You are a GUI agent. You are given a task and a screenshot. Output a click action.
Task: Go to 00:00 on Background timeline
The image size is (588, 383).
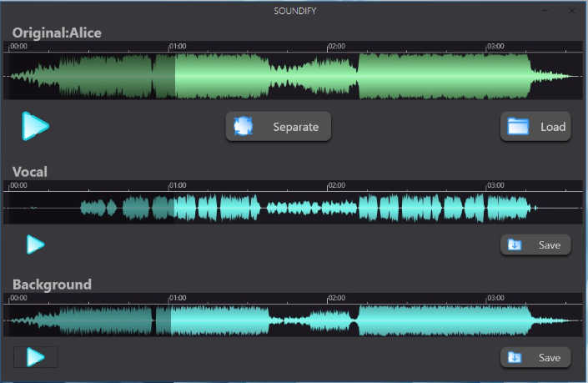tap(18, 298)
